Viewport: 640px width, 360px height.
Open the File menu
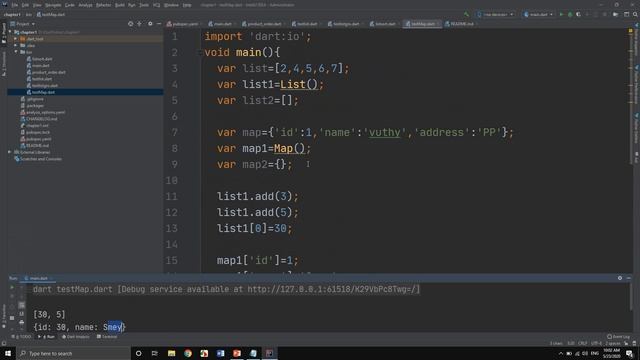pos(15,5)
